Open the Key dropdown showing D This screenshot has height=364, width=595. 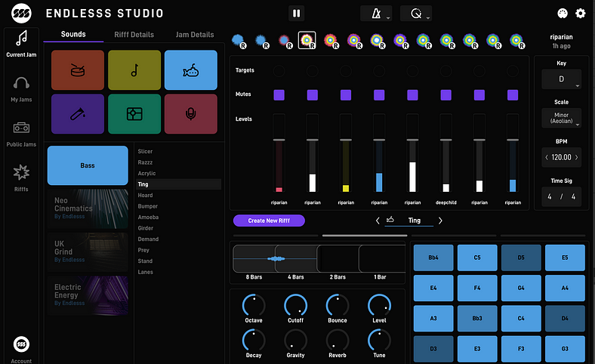tap(561, 79)
